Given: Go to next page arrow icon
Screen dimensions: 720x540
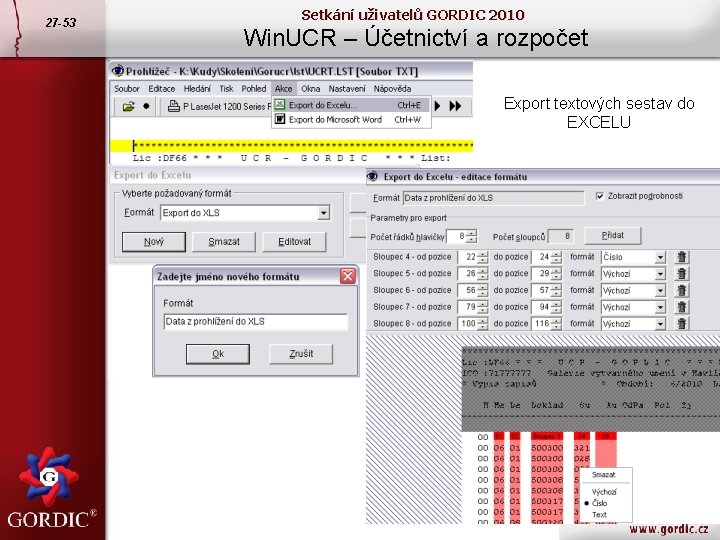Looking at the screenshot, I should [438, 106].
